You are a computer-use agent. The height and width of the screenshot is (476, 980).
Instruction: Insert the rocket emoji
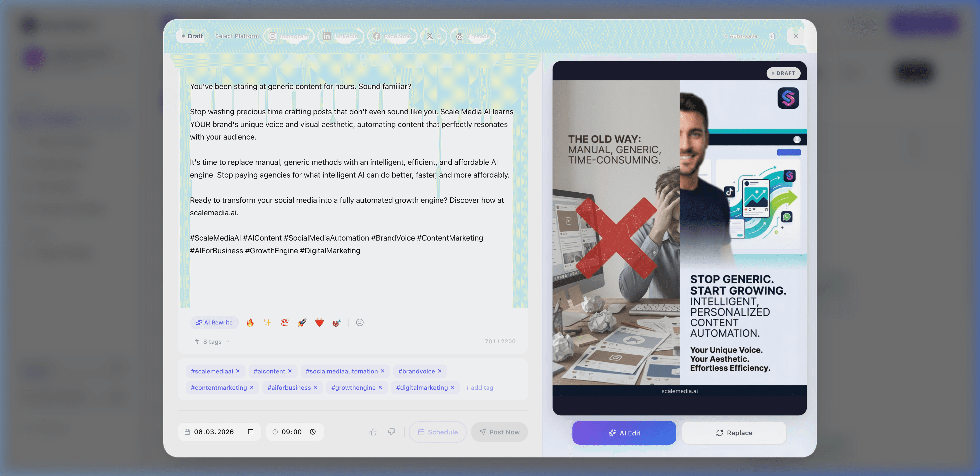pyautogui.click(x=302, y=322)
